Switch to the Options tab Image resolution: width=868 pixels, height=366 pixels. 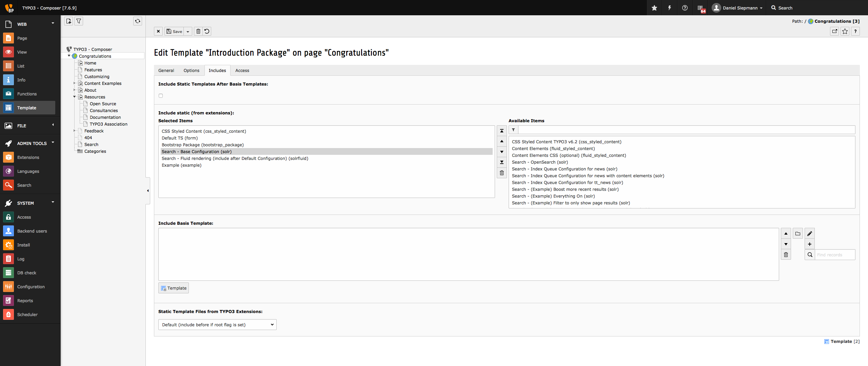[192, 70]
